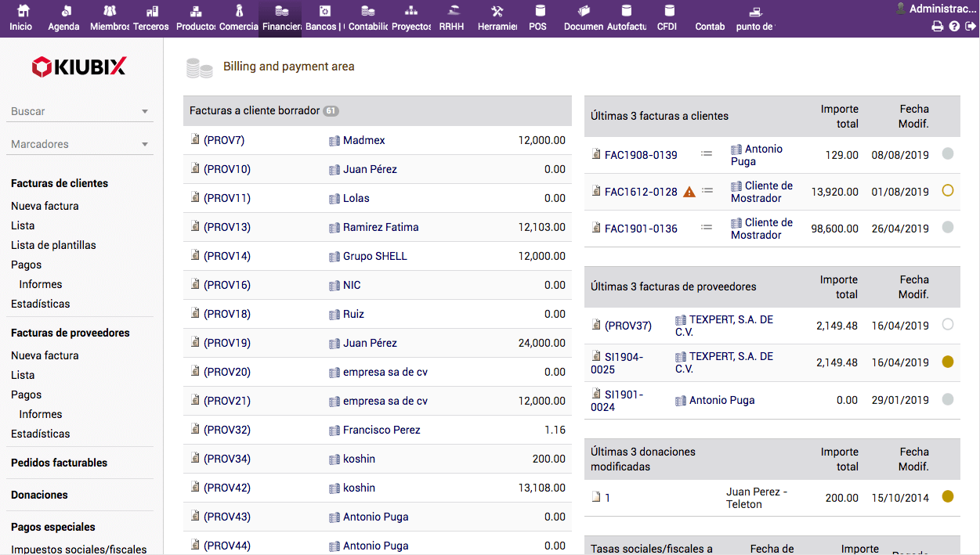
Task: Open the Agenda module icon
Action: point(64,18)
